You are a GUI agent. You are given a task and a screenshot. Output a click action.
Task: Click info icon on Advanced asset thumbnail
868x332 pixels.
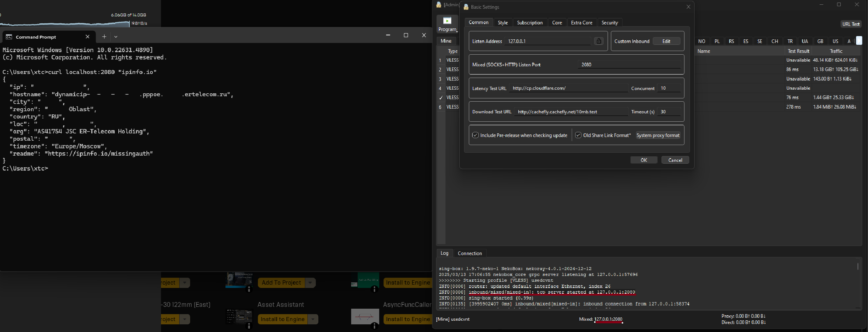[249, 289]
